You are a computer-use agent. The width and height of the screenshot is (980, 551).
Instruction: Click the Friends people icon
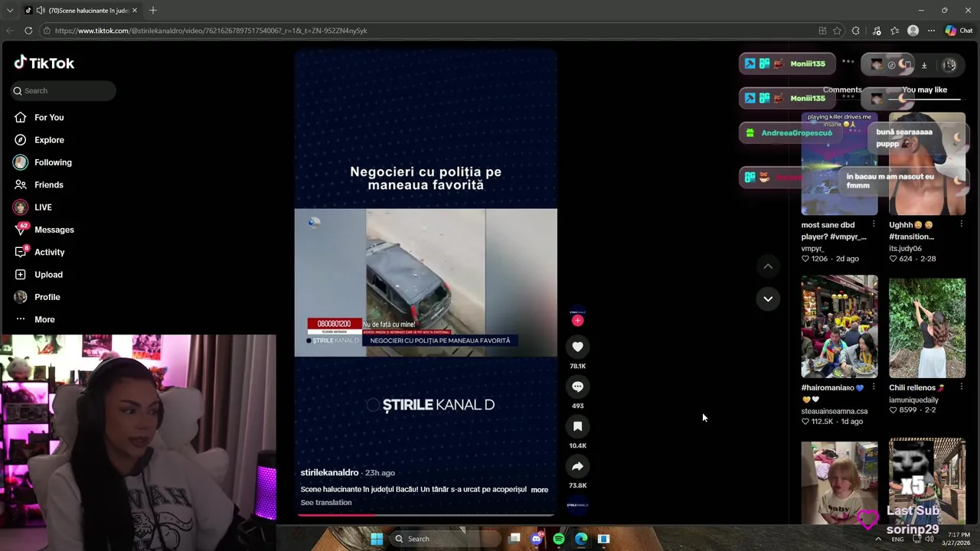click(21, 184)
